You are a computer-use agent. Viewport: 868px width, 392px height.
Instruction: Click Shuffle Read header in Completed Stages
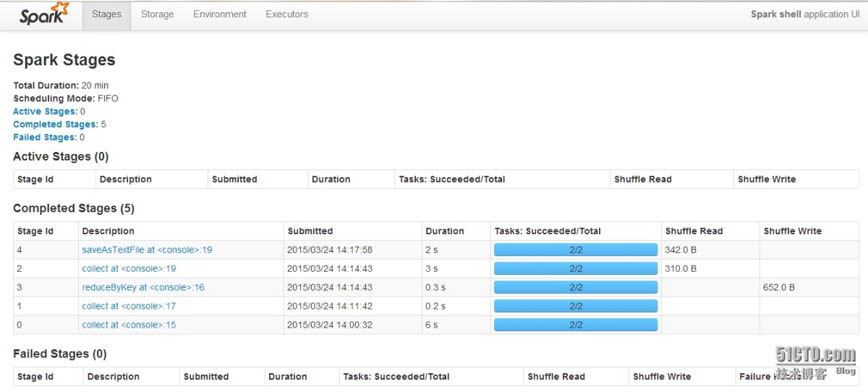tap(694, 231)
